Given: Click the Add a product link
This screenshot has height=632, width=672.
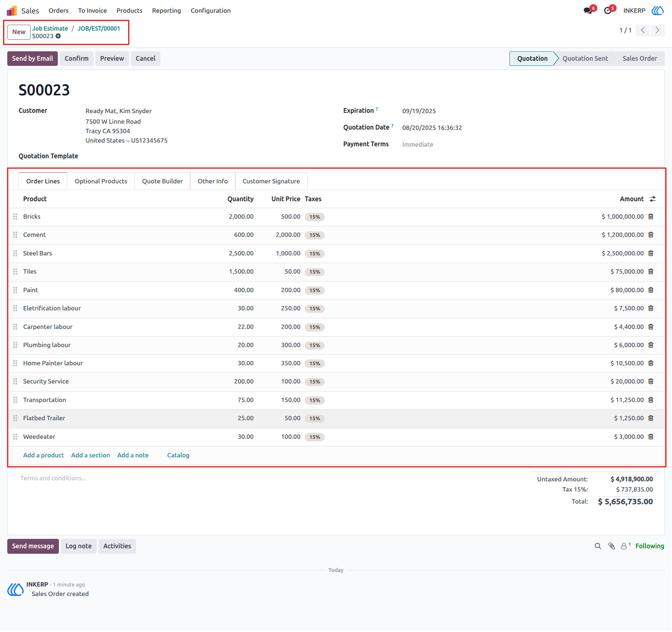Looking at the screenshot, I should tap(44, 455).
